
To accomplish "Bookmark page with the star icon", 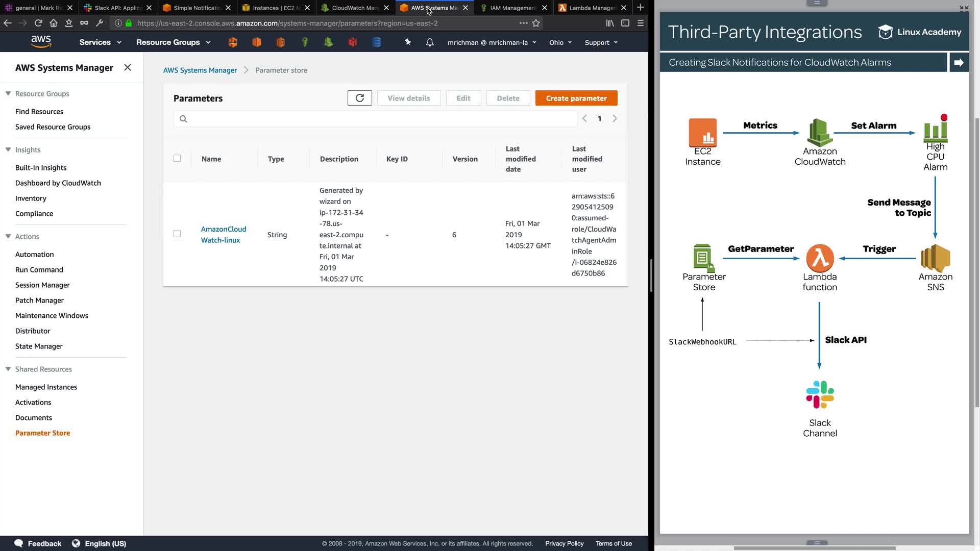I will coord(536,23).
